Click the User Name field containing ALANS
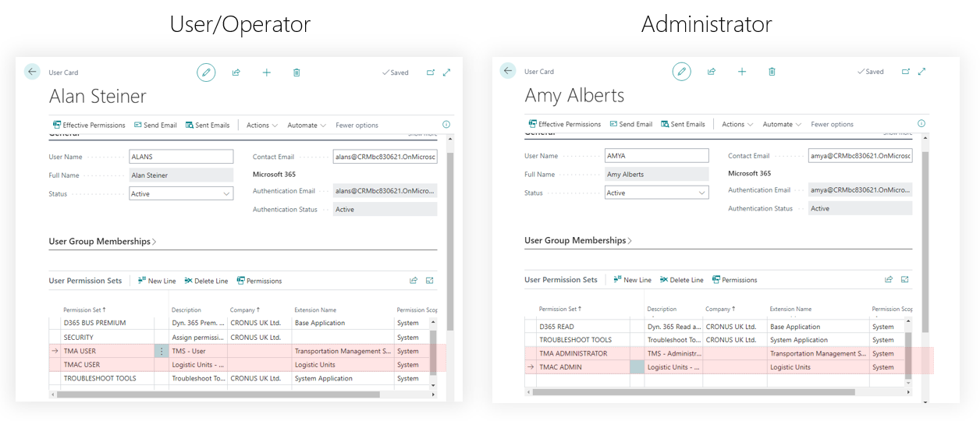The image size is (980, 421). coord(180,157)
